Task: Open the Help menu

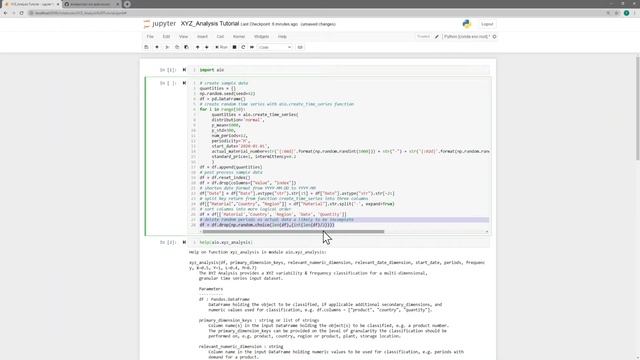Action: (x=282, y=37)
